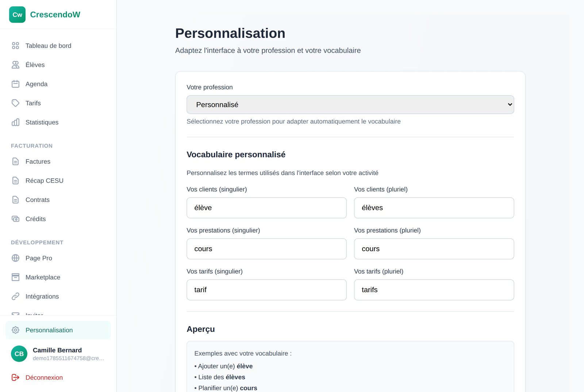Click the Aperçu section heading
This screenshot has height=392, width=584.
201,329
